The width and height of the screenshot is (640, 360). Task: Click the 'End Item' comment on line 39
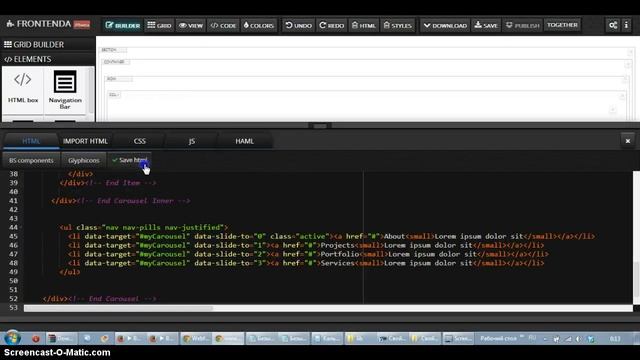click(120, 183)
